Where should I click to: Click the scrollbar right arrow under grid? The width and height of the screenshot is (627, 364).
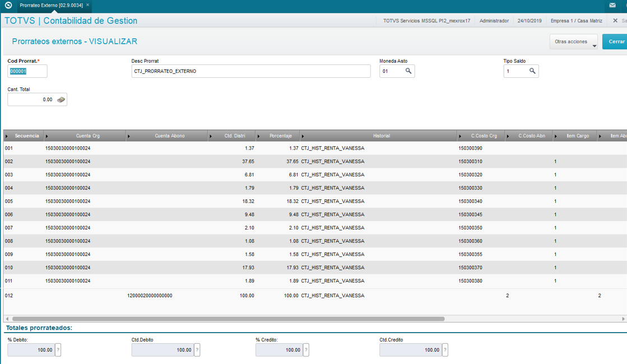point(623,319)
